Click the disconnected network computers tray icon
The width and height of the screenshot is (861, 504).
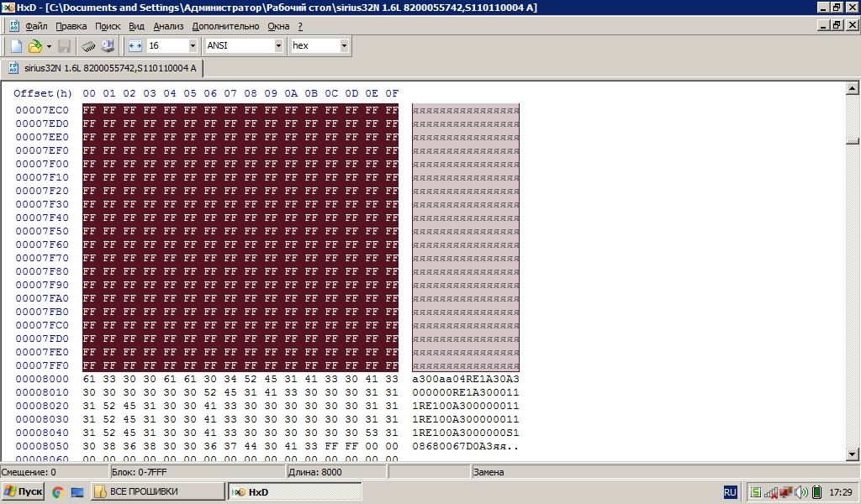786,492
